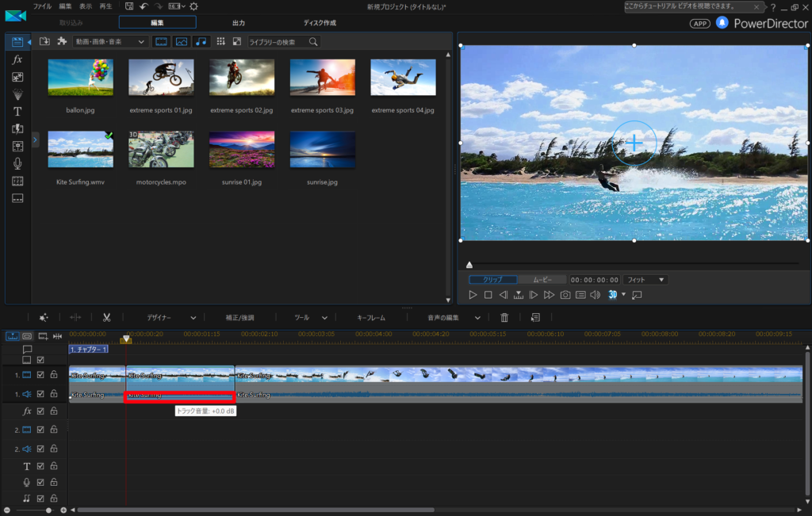
Task: Click the Stop button in preview
Action: [x=488, y=295]
